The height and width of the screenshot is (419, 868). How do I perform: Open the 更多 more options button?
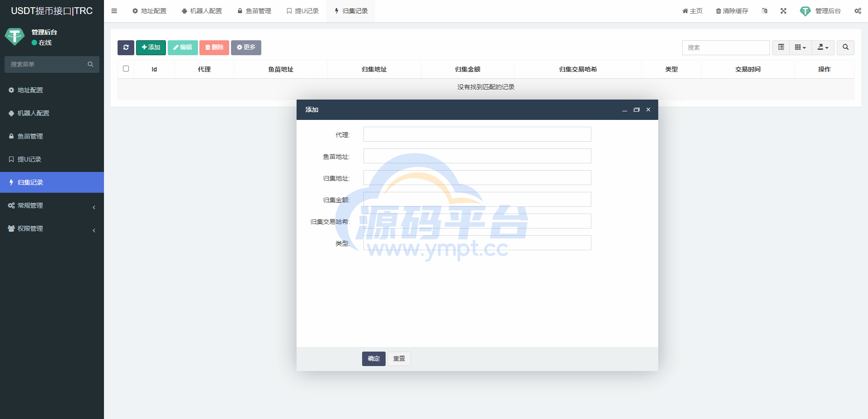click(x=246, y=48)
